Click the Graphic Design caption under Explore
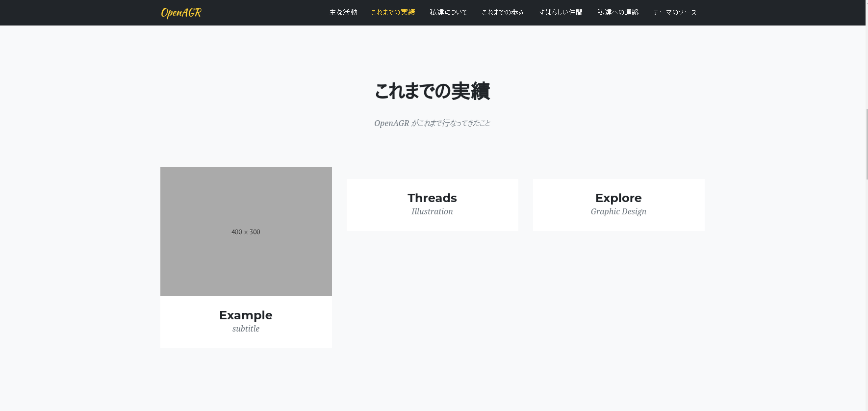This screenshot has width=868, height=411. point(618,211)
